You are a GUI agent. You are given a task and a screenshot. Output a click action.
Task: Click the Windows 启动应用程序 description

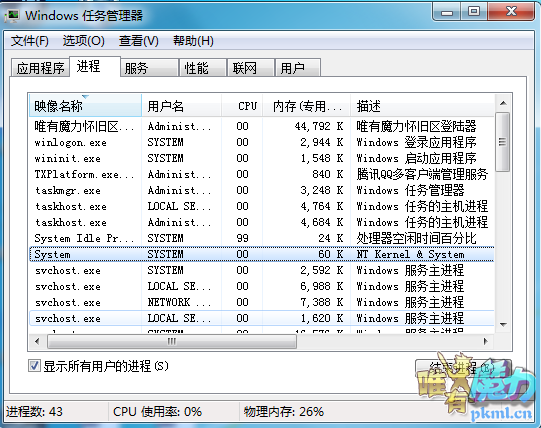tap(416, 158)
